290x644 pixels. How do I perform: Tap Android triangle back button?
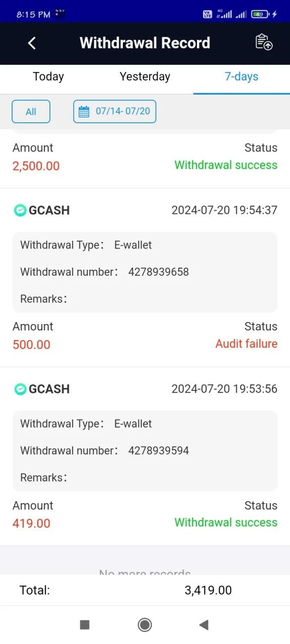[204, 625]
